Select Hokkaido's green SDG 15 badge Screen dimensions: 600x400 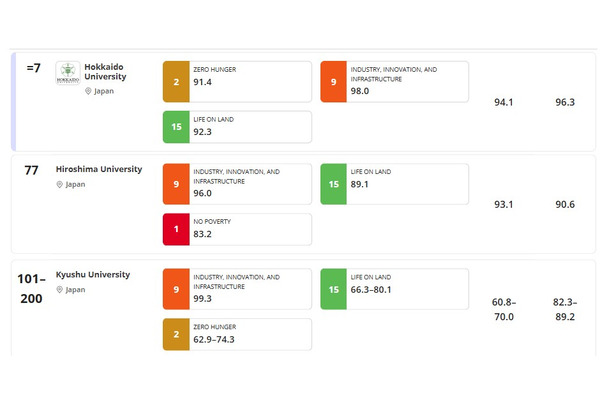pos(176,127)
